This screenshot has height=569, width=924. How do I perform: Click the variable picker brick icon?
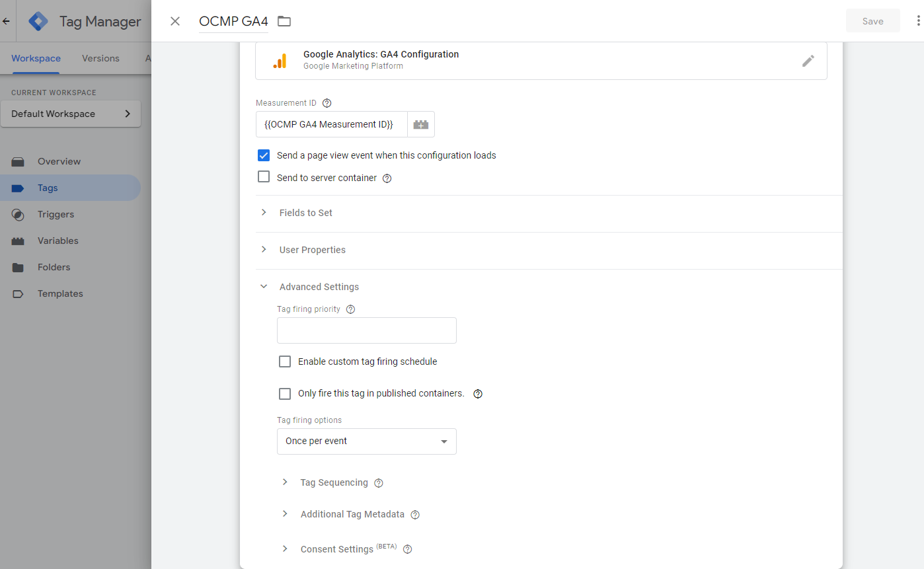[x=421, y=124]
